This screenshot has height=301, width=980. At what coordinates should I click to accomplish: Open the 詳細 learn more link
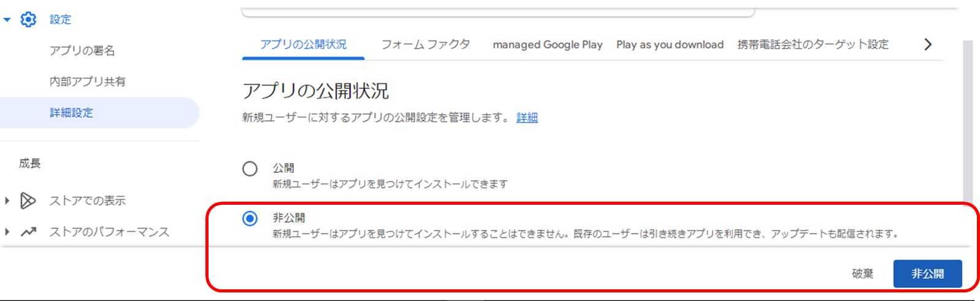[x=527, y=118]
